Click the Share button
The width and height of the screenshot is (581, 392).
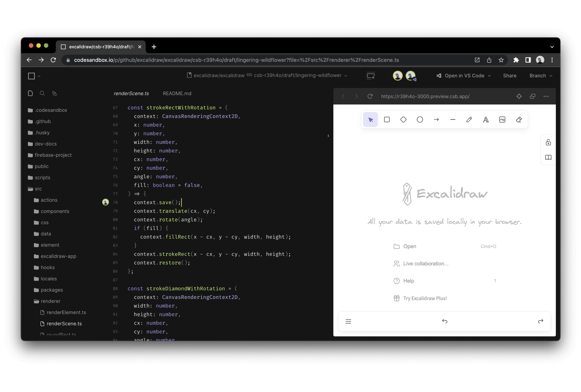[x=510, y=76]
